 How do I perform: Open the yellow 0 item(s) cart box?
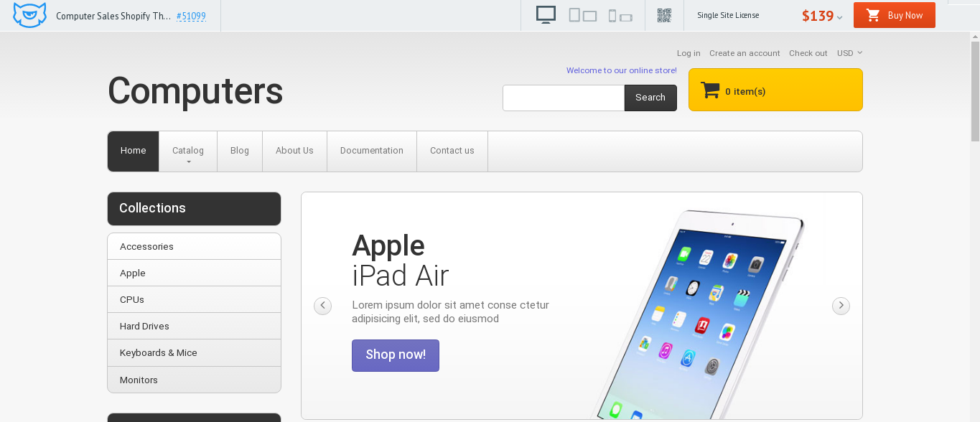[775, 90]
